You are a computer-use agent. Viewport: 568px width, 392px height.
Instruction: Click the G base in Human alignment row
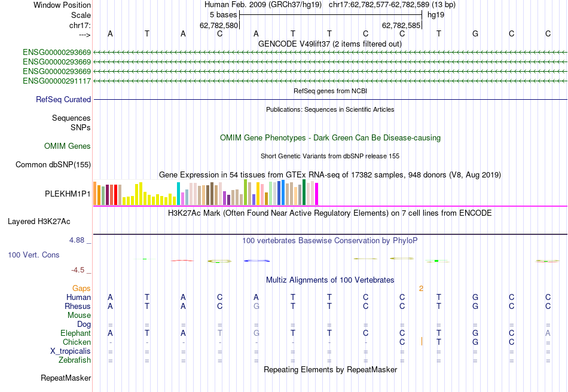(475, 297)
